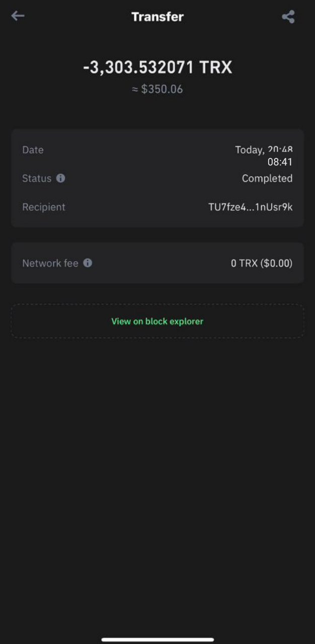Tap the Completed status text

pos(267,178)
